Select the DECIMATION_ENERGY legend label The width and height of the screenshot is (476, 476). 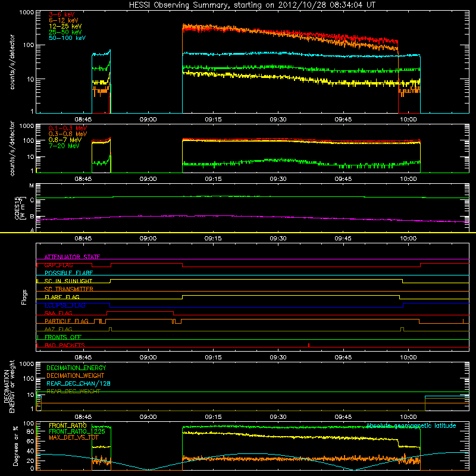[x=76, y=368]
